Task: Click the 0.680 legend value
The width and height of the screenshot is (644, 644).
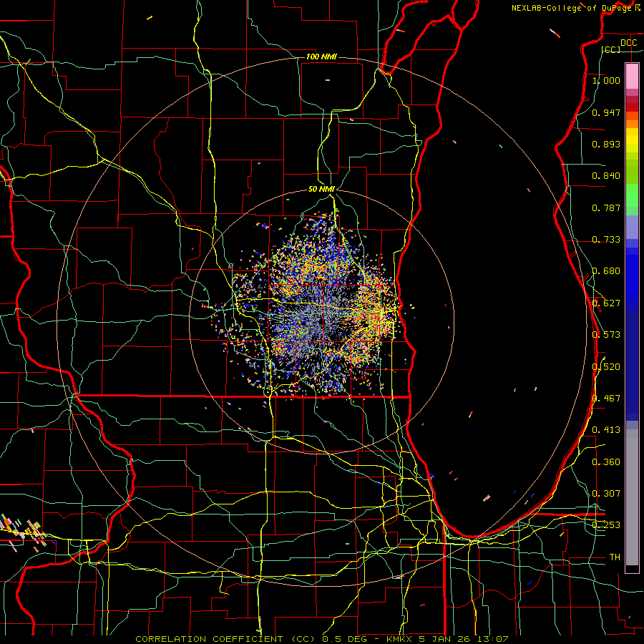Action: pyautogui.click(x=606, y=271)
